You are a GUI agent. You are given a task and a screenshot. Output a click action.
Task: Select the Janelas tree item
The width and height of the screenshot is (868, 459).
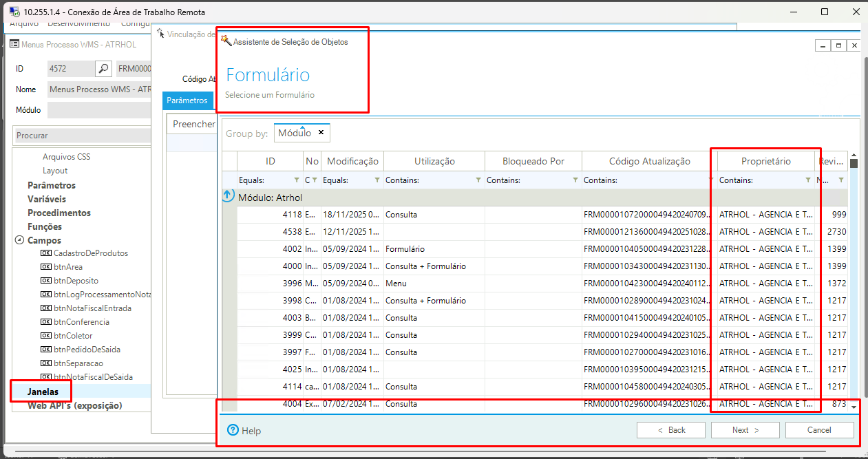43,392
